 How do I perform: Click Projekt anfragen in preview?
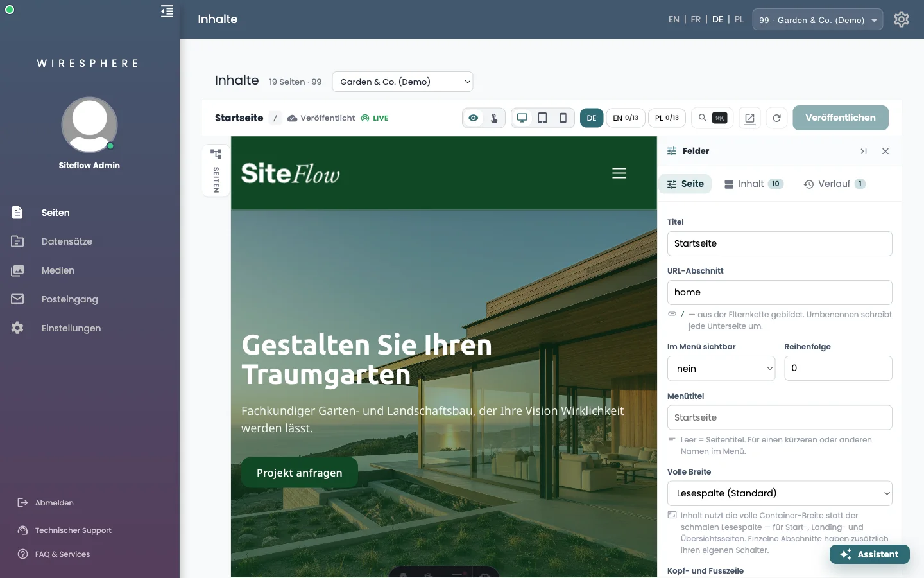pos(300,473)
